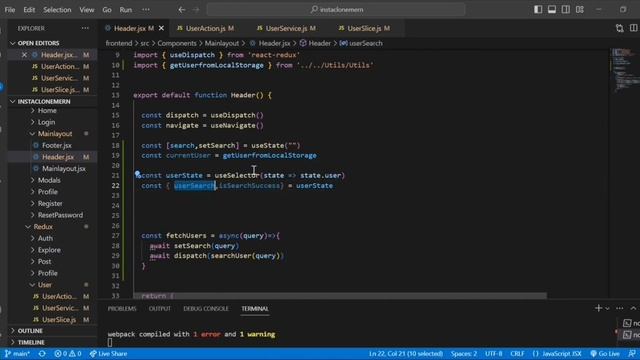Start Live Share from status bar

coord(108,354)
